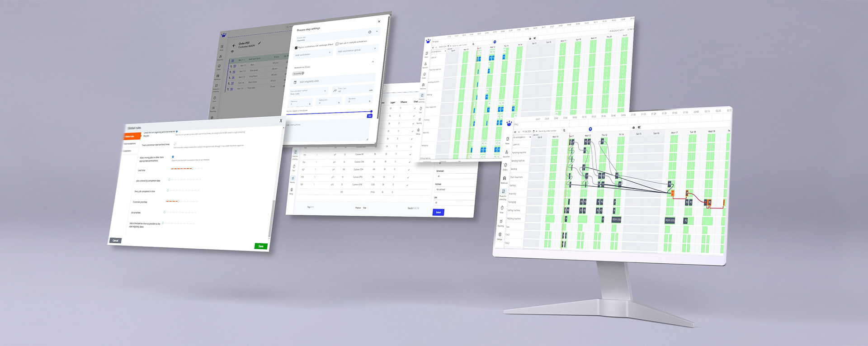Adjust the Maximum degree of manufacture slider
Viewport: 868px width, 346px height.
(329, 113)
